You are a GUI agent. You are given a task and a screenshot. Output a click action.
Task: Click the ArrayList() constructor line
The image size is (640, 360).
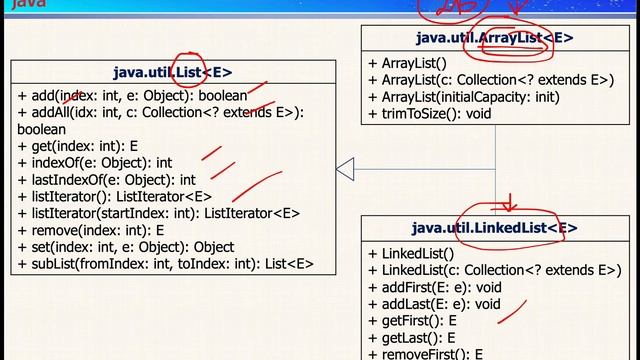[x=407, y=63]
